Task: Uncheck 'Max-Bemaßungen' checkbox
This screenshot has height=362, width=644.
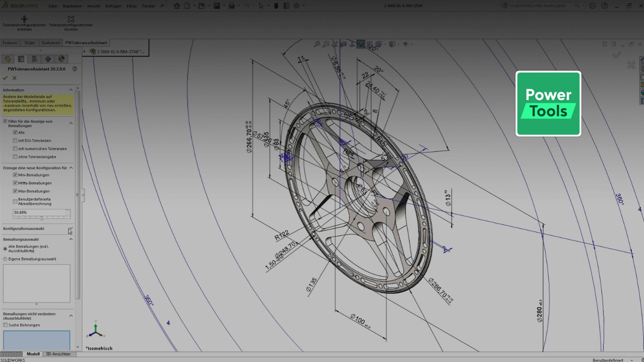Action: [15, 191]
